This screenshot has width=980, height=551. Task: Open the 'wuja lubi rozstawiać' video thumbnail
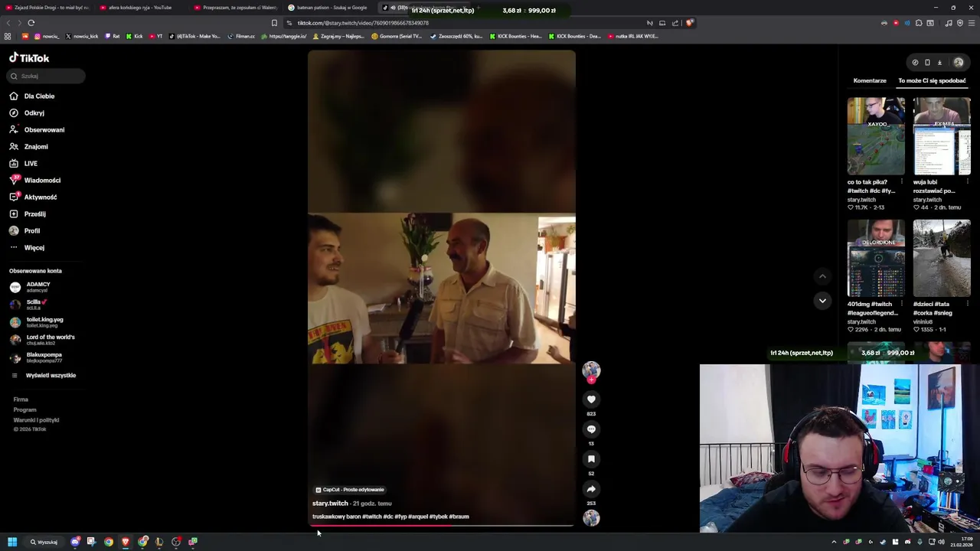coord(942,136)
